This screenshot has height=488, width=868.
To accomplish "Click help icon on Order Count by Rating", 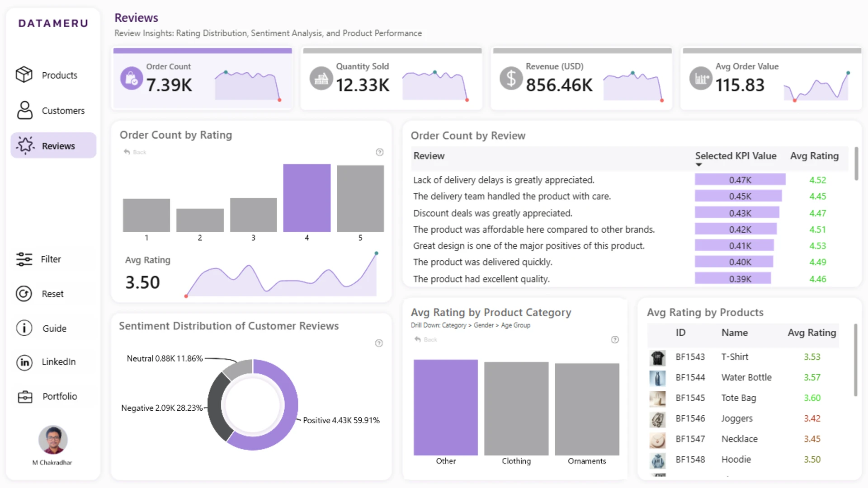I will (380, 152).
